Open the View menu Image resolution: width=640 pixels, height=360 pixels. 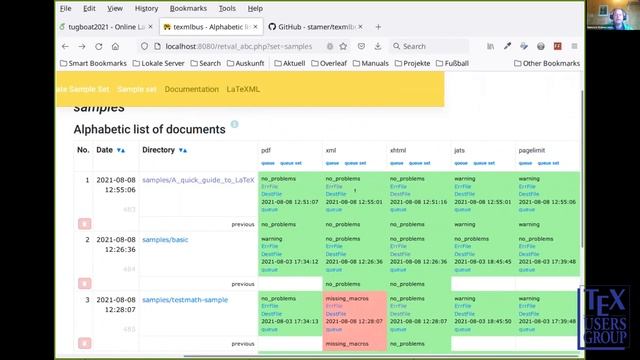(x=115, y=9)
